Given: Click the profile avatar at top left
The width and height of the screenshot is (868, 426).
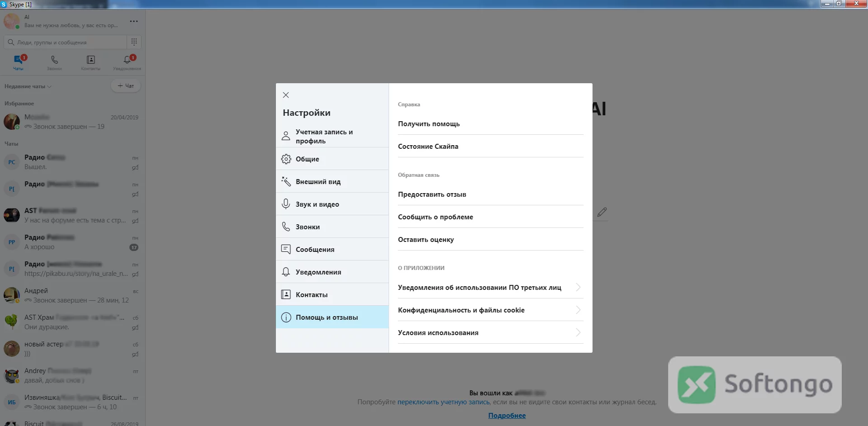Looking at the screenshot, I should [12, 21].
